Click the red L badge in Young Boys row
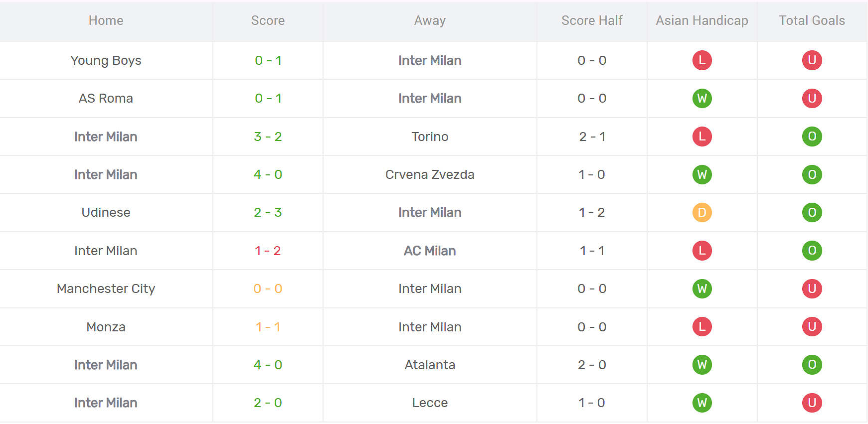The height and width of the screenshot is (424, 868). pyautogui.click(x=702, y=60)
